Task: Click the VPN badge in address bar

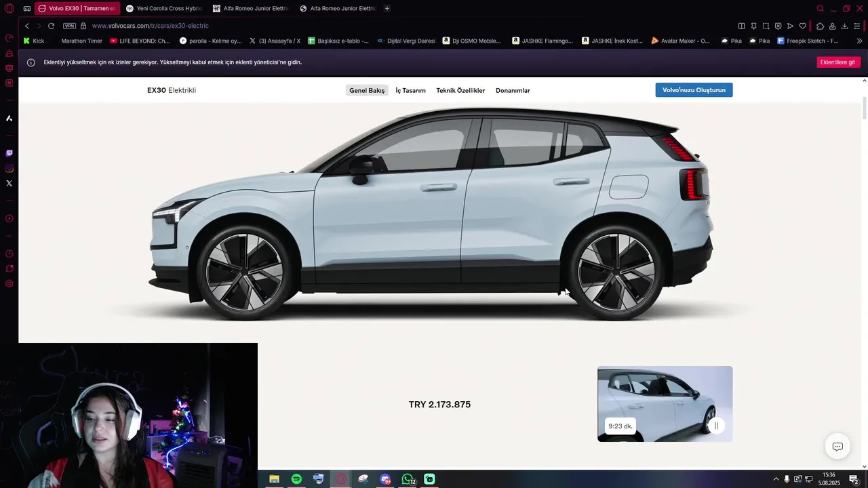Action: point(69,26)
